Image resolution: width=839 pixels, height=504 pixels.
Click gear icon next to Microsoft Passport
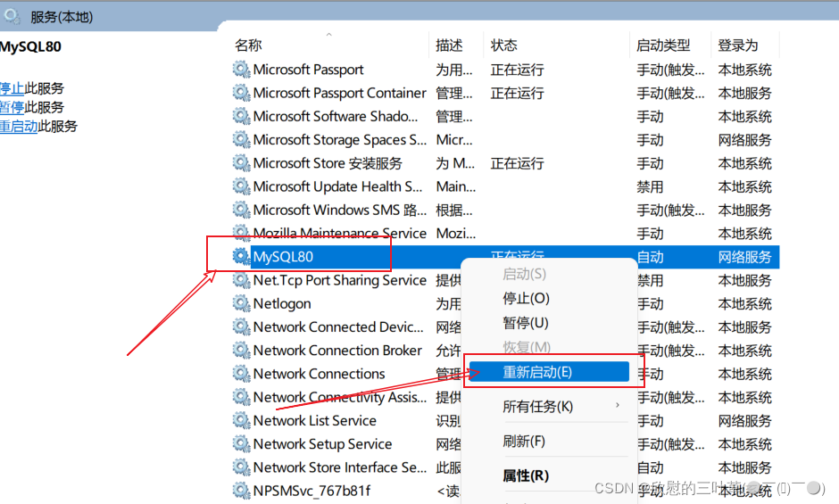pos(241,70)
